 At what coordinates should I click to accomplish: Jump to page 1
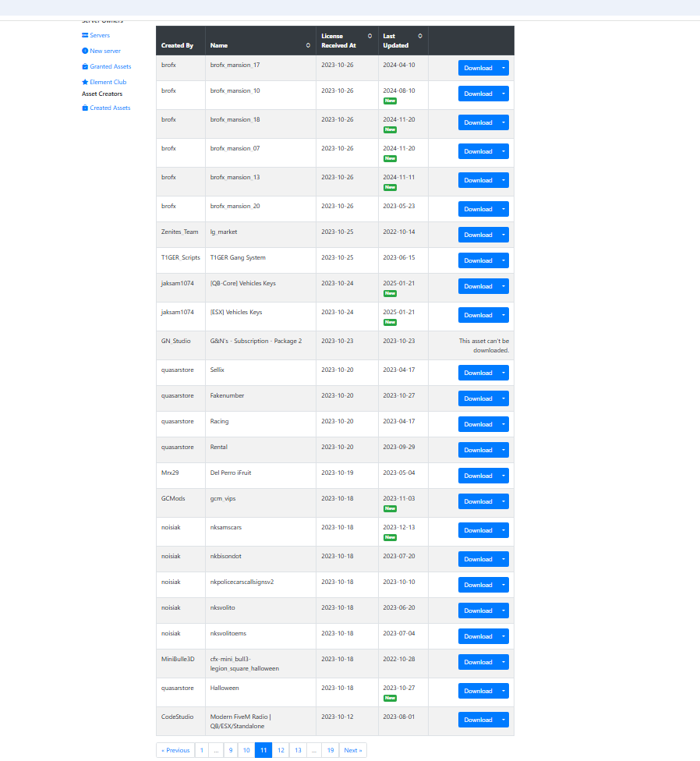pyautogui.click(x=202, y=750)
